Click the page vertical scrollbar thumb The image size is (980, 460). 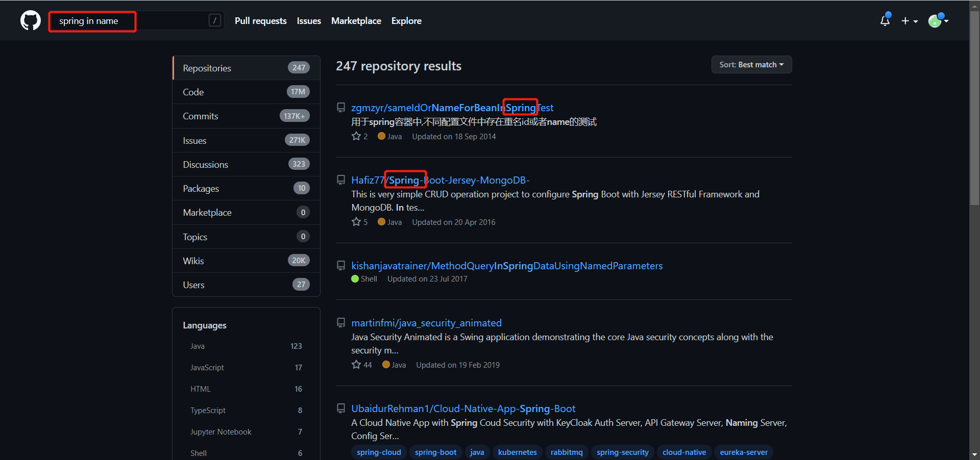974,107
